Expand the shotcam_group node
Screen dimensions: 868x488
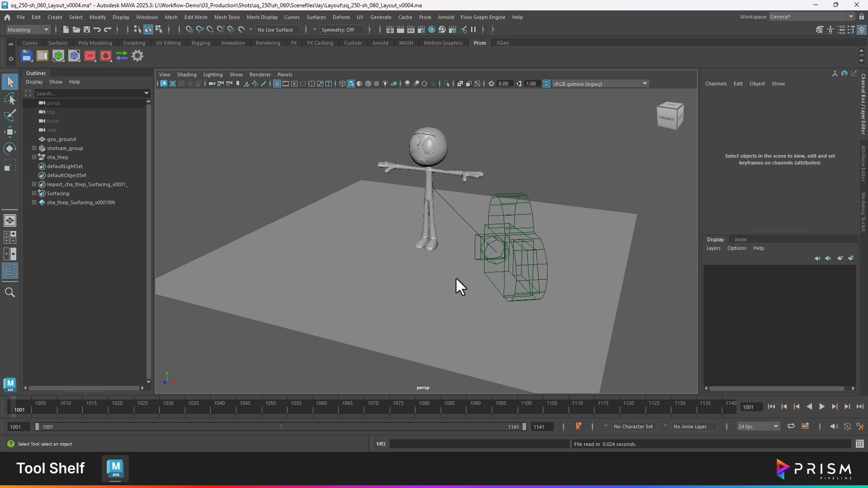pos(34,148)
